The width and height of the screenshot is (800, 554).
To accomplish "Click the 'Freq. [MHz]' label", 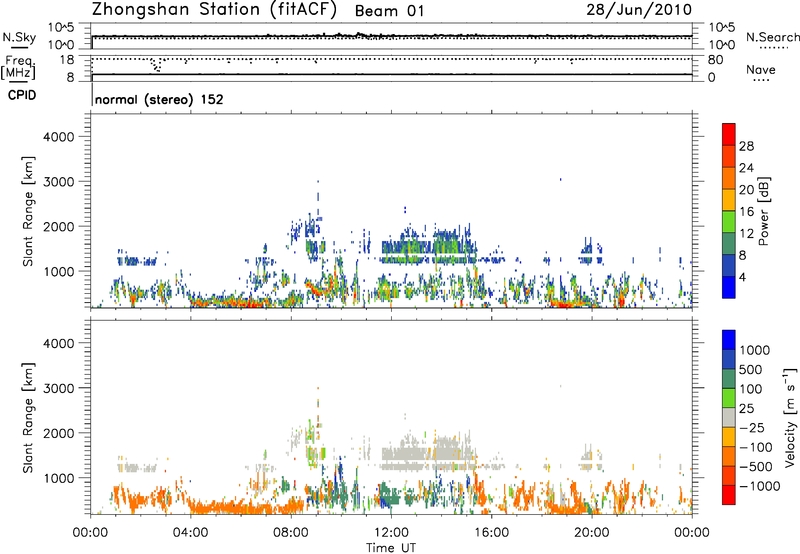I will click(x=18, y=68).
